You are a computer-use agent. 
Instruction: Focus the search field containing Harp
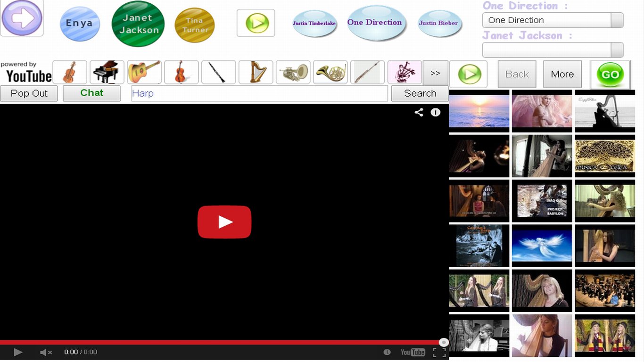259,93
